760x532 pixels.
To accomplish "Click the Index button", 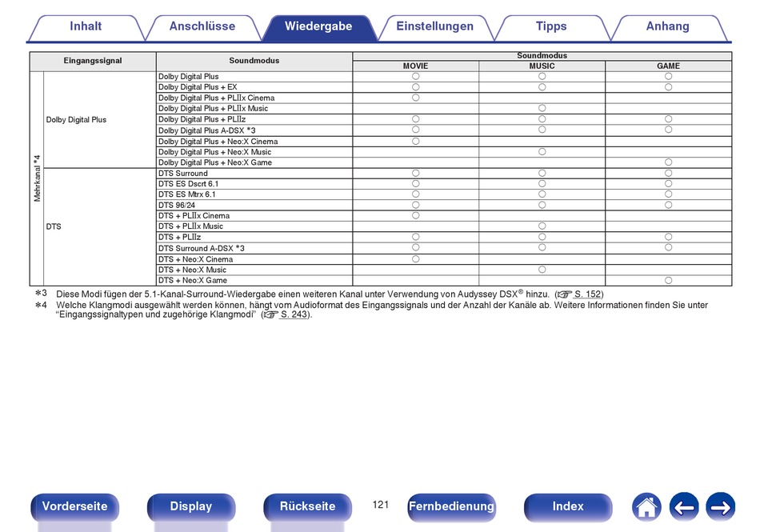I will point(567,507).
